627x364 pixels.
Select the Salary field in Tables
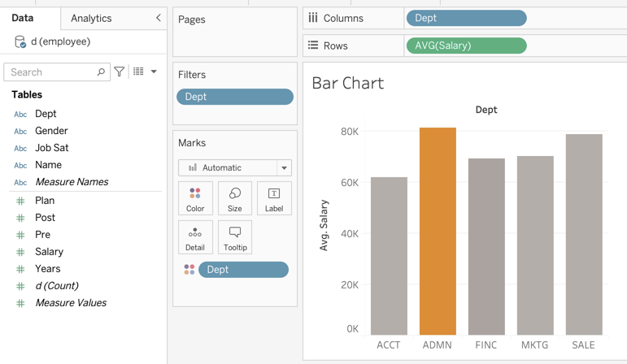(x=49, y=252)
